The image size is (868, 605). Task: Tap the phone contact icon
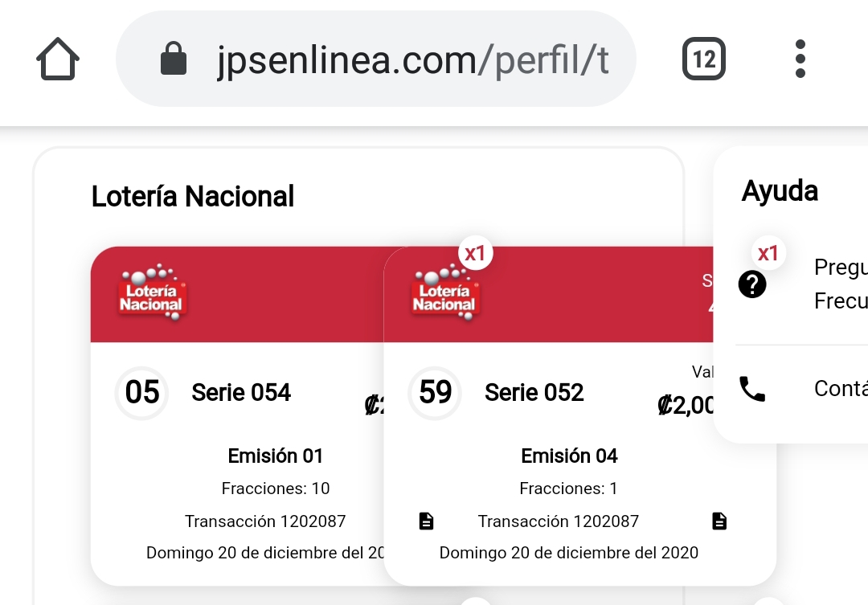tap(752, 390)
